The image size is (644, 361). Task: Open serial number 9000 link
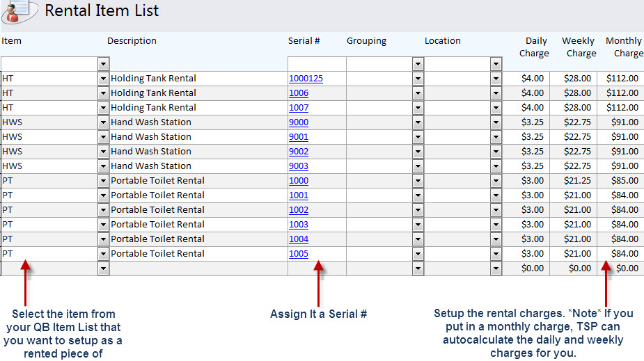tap(299, 122)
